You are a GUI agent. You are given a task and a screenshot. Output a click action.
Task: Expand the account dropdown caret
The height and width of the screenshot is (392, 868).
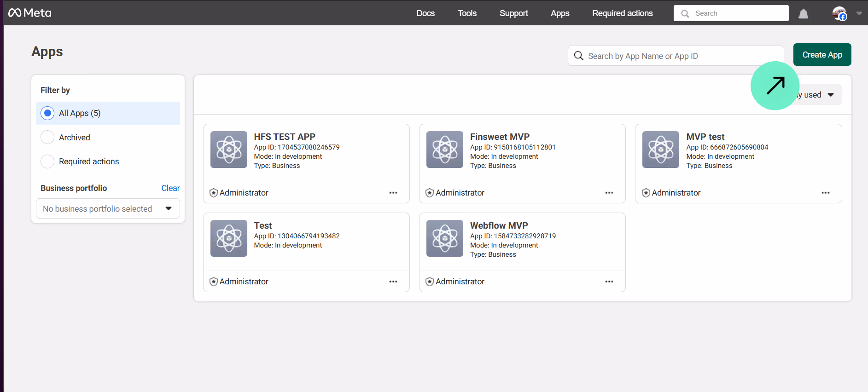(859, 13)
